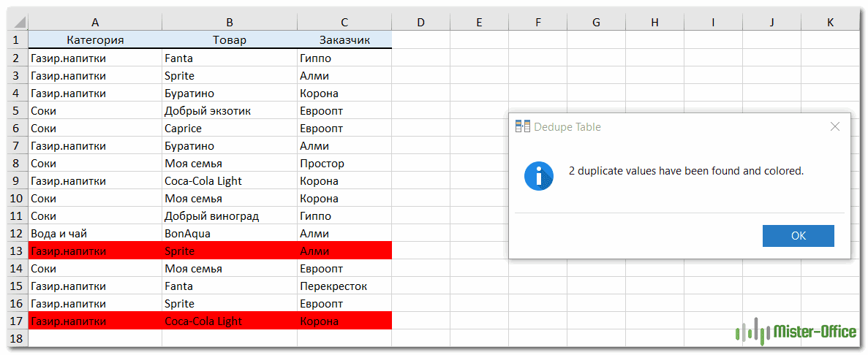Click the Dedupe Table title icon
Screen dimensions: 868x355
coord(522,126)
